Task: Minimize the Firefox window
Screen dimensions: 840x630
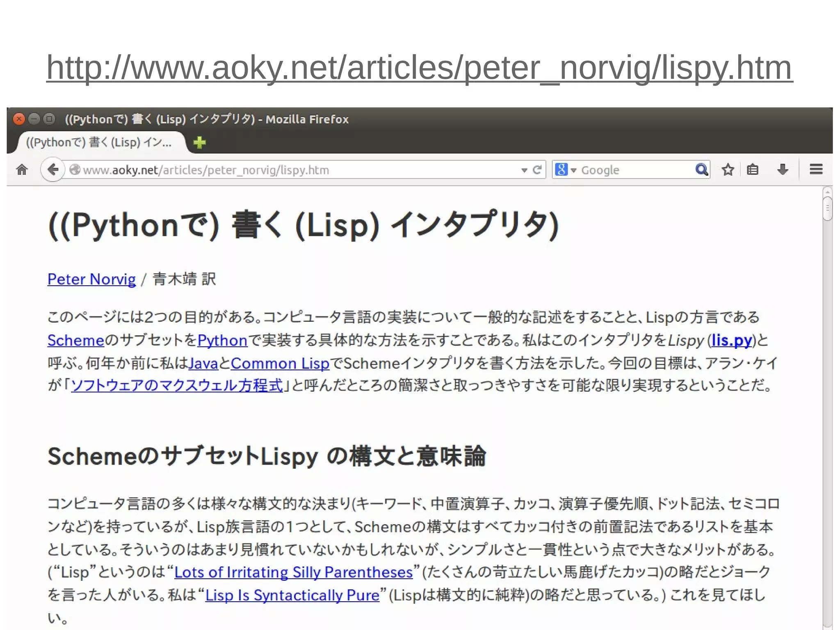Action: [34, 119]
